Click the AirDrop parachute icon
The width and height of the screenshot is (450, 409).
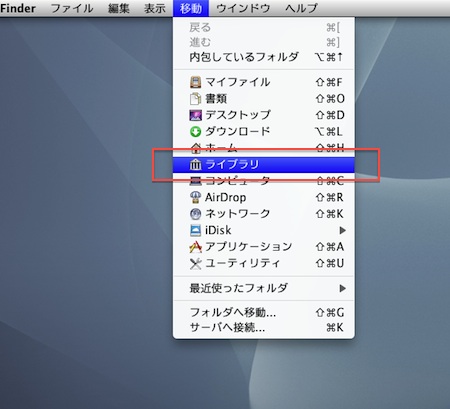click(195, 197)
